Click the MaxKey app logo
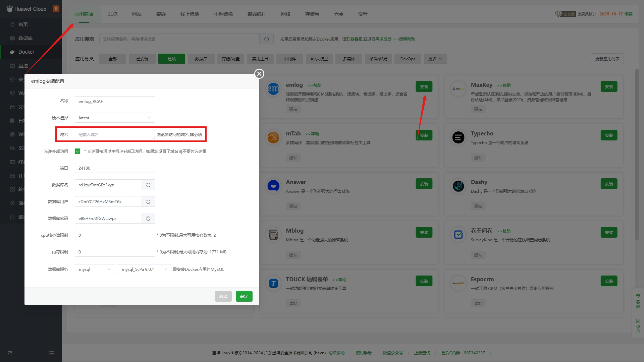Image resolution: width=644 pixels, height=362 pixels. (458, 89)
